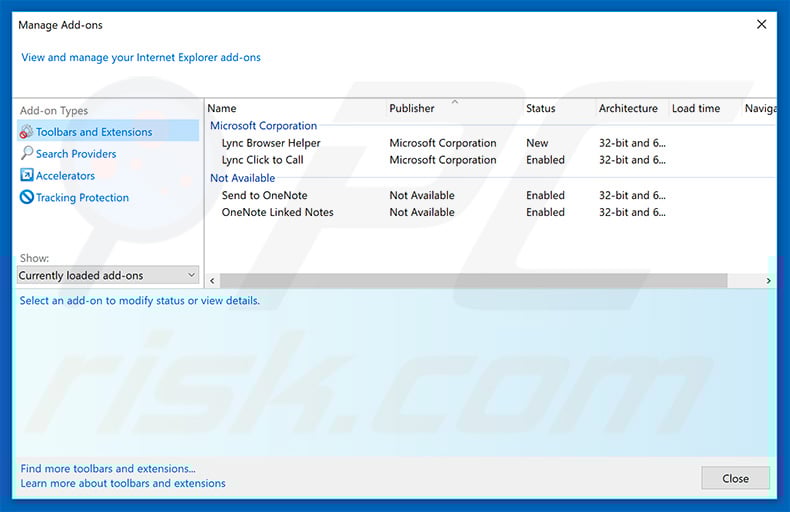Click the Toolbars and Extensions gear icon
This screenshot has width=790, height=512.
click(x=26, y=132)
